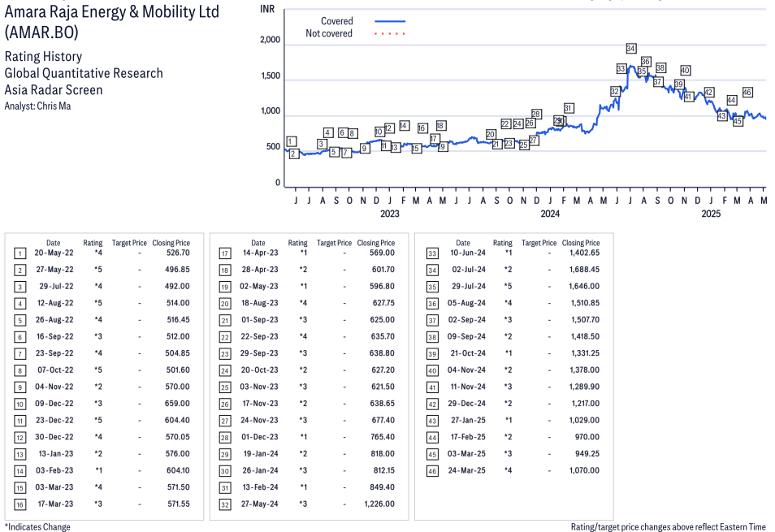Click the 1,500 y-axis tick label
The image size is (775, 532).
coord(271,76)
